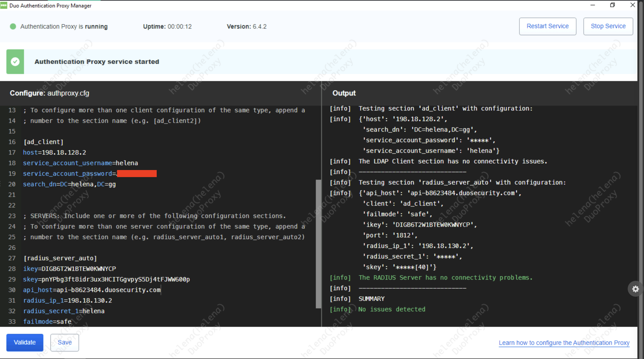Validate the authproxy.cfg configuration
The image size is (644, 359).
coord(24,342)
